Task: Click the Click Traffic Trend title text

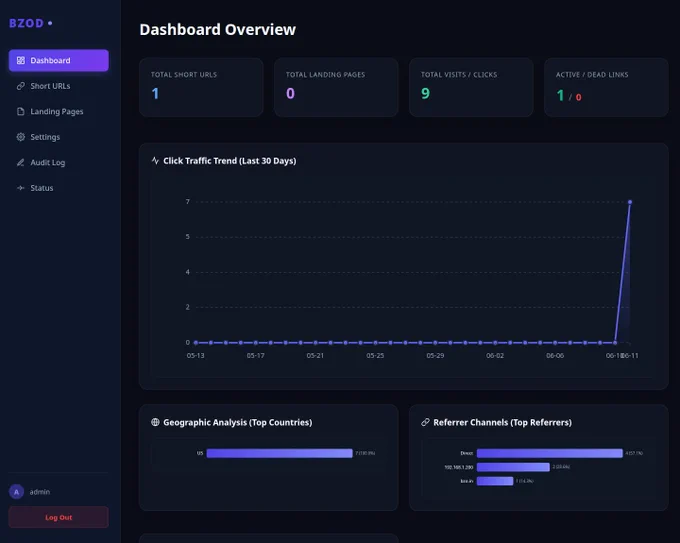Action: pos(229,161)
